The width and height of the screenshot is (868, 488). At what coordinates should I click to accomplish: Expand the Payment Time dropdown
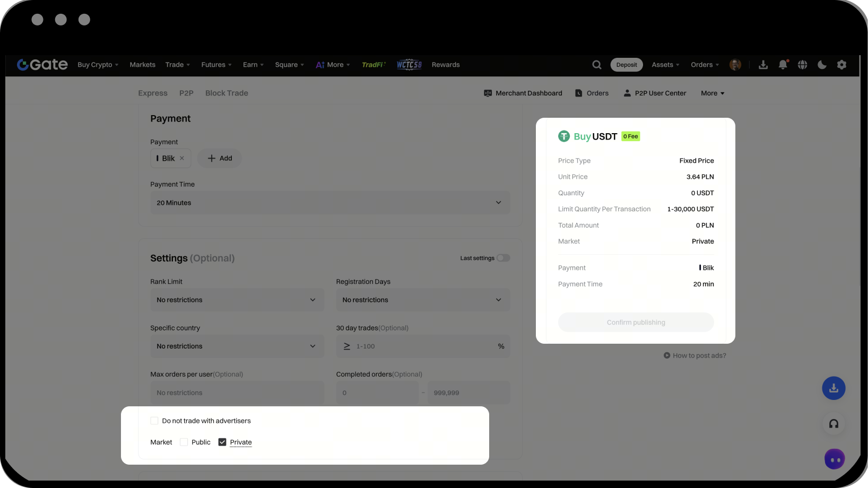(330, 203)
